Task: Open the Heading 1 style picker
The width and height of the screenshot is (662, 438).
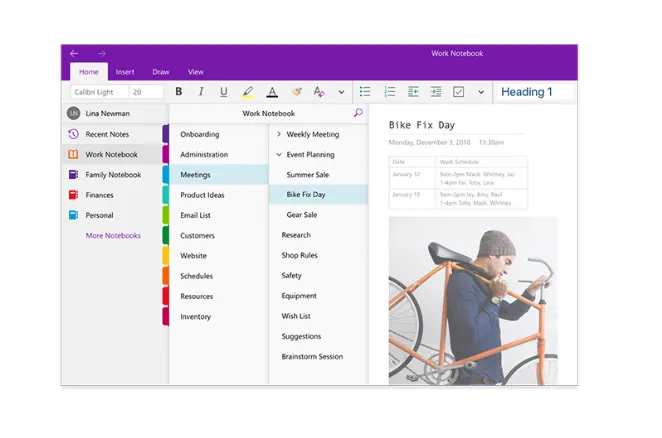Action: click(x=535, y=92)
